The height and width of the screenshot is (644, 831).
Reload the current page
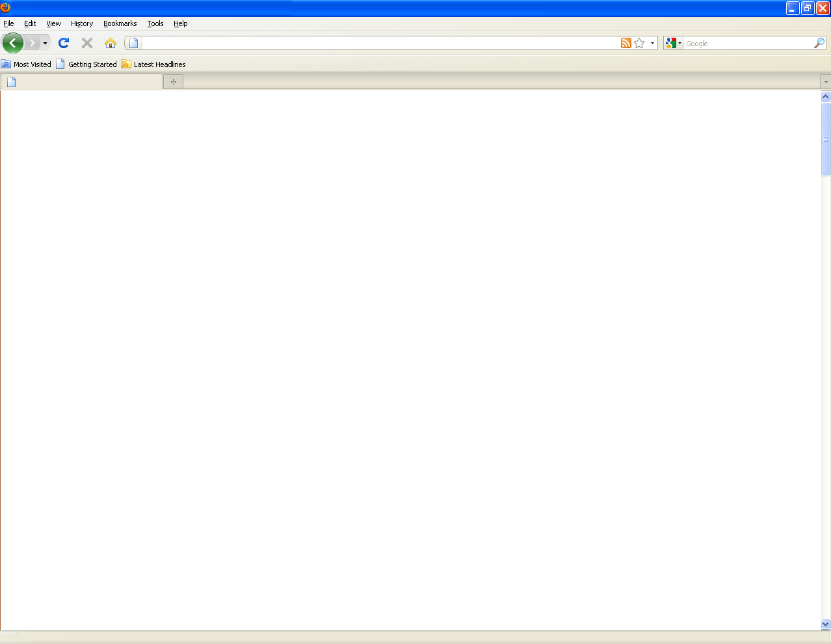(x=64, y=43)
